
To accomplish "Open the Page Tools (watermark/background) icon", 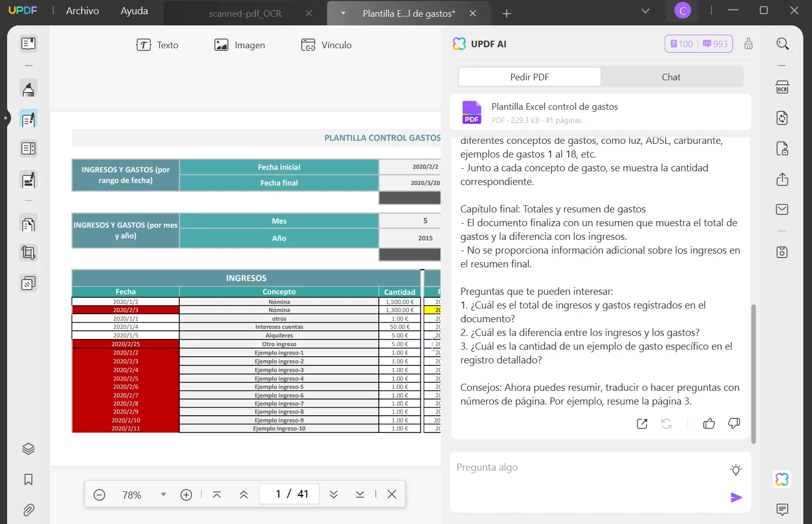I will click(x=28, y=283).
